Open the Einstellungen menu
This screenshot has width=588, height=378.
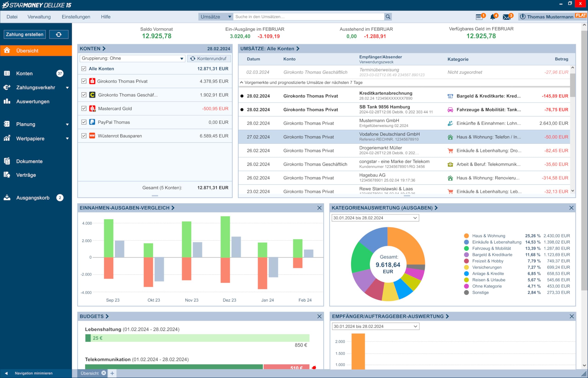pos(76,17)
